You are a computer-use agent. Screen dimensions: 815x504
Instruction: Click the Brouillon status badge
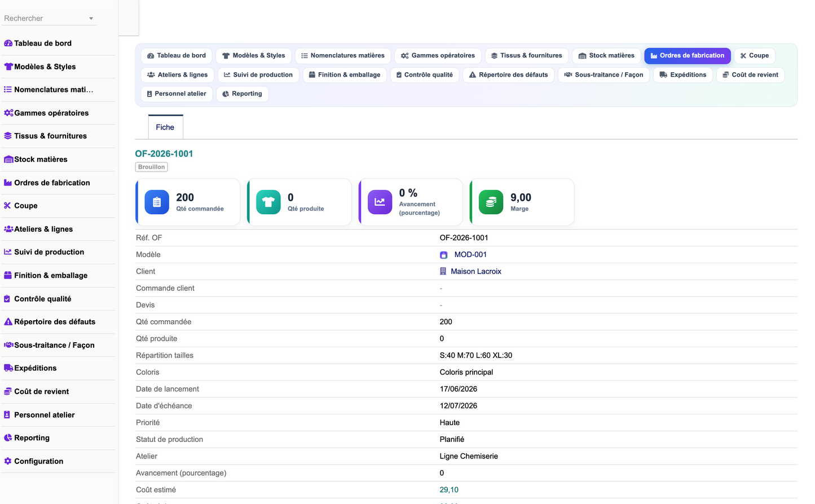pos(152,167)
